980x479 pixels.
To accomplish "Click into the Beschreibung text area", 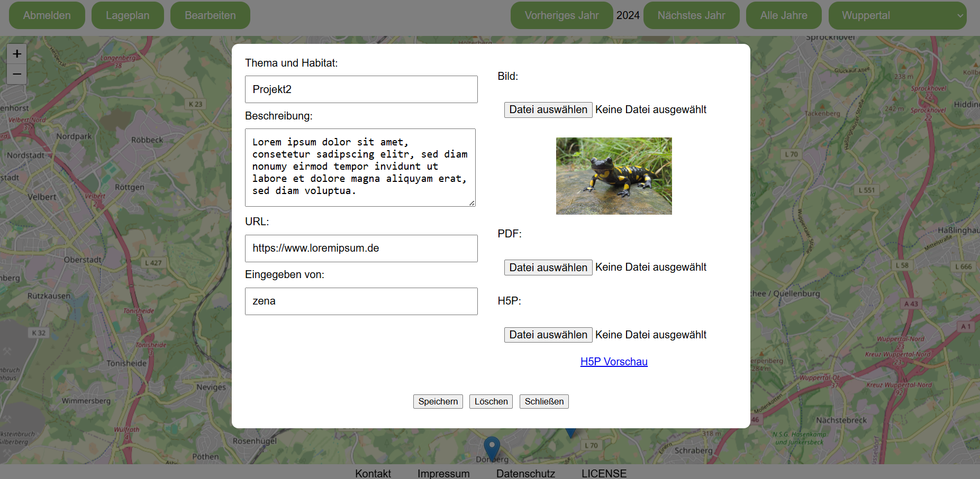I will 360,167.
